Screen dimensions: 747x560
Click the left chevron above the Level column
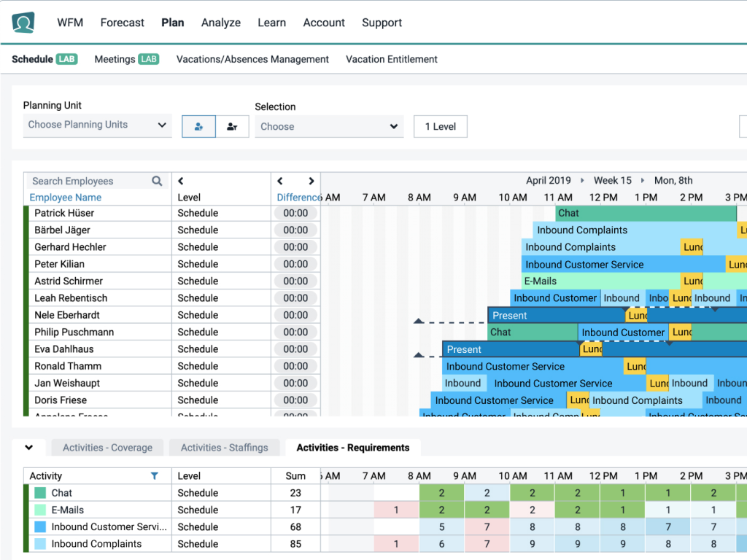(180, 180)
